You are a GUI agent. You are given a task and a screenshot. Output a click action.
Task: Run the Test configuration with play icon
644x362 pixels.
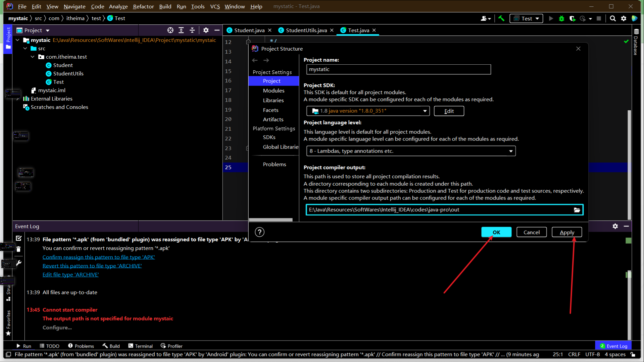[x=551, y=18]
